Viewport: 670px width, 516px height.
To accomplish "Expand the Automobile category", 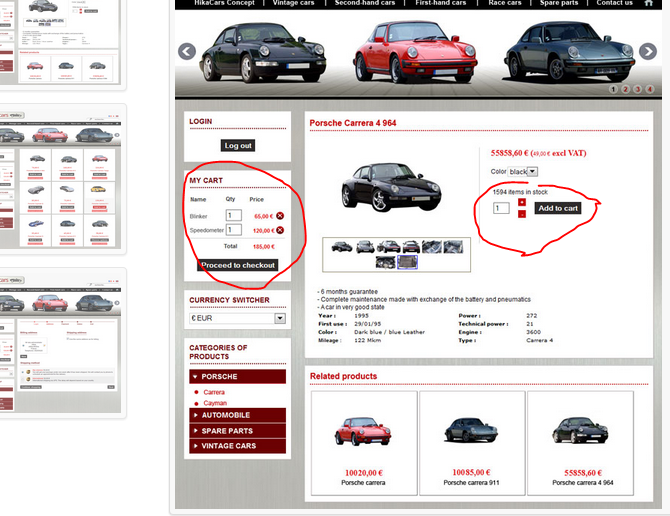I will click(237, 415).
